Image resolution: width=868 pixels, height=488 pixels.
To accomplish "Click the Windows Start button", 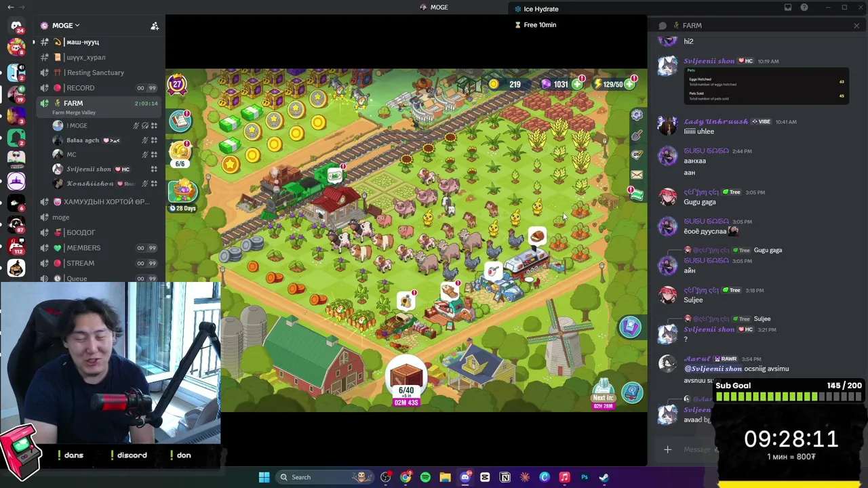I will (264, 477).
